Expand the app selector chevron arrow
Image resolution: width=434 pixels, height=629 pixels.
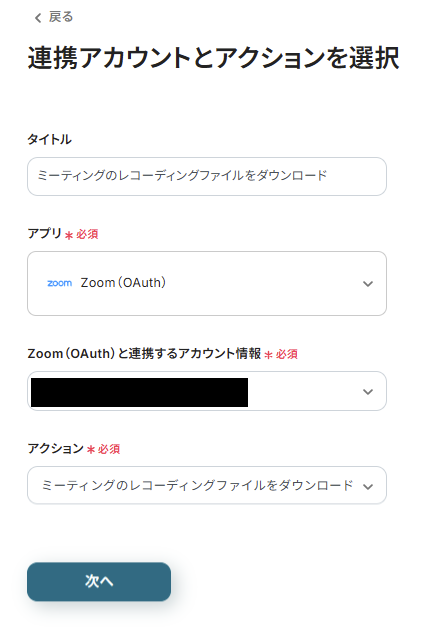click(x=368, y=284)
